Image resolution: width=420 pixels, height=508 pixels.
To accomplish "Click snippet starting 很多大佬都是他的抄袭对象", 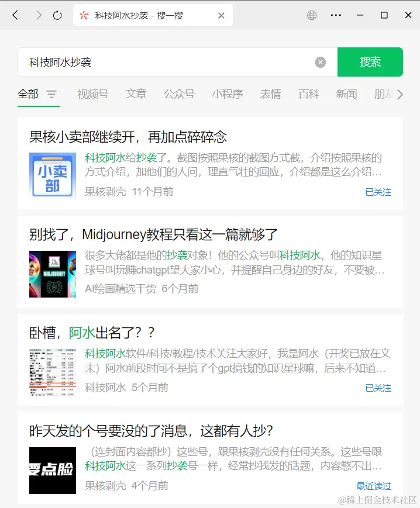I will (235, 262).
